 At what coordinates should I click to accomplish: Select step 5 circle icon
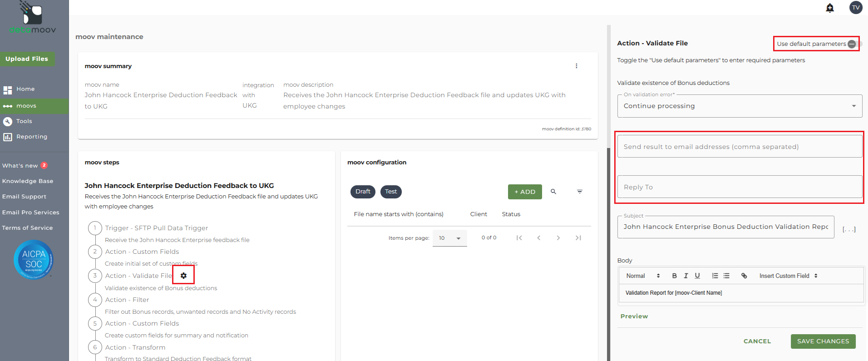[95, 323]
